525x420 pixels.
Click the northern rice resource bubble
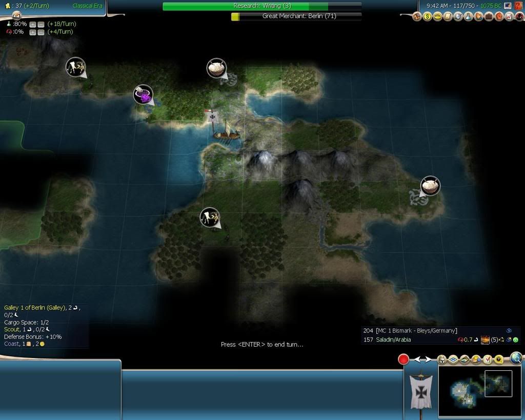point(217,68)
